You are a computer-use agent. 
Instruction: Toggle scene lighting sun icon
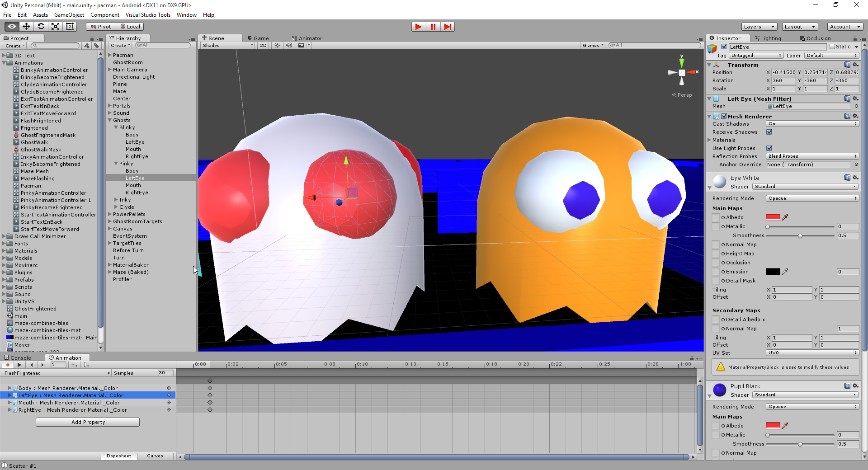tap(278, 46)
